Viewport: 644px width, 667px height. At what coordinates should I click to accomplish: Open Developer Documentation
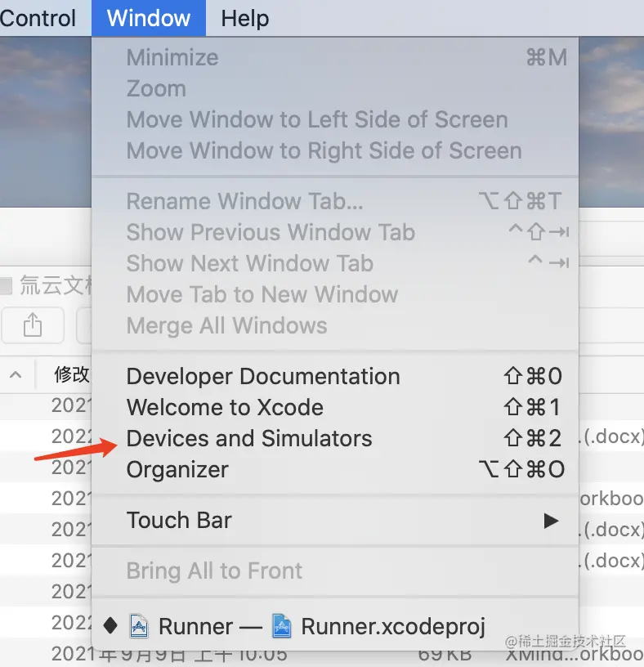263,377
